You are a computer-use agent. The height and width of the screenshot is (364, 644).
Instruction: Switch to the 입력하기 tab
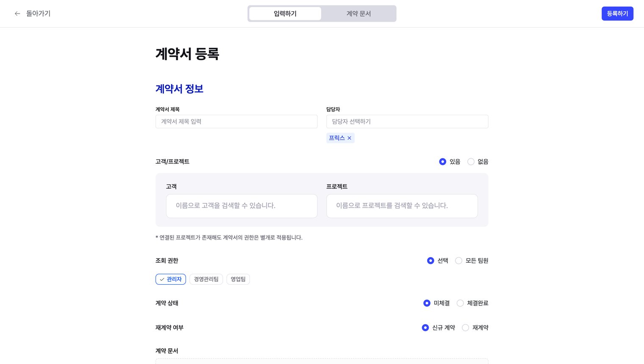[285, 14]
